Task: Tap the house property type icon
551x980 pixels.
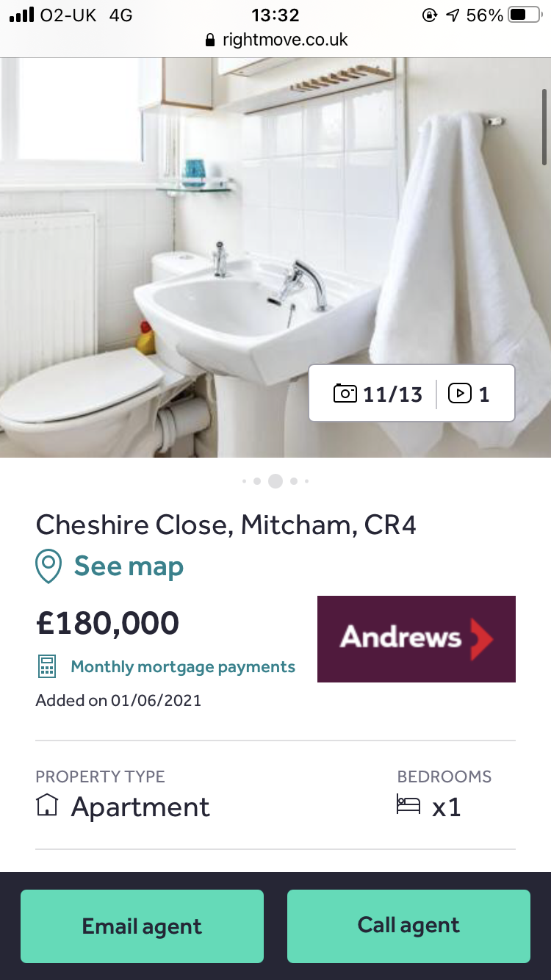Action: (46, 806)
